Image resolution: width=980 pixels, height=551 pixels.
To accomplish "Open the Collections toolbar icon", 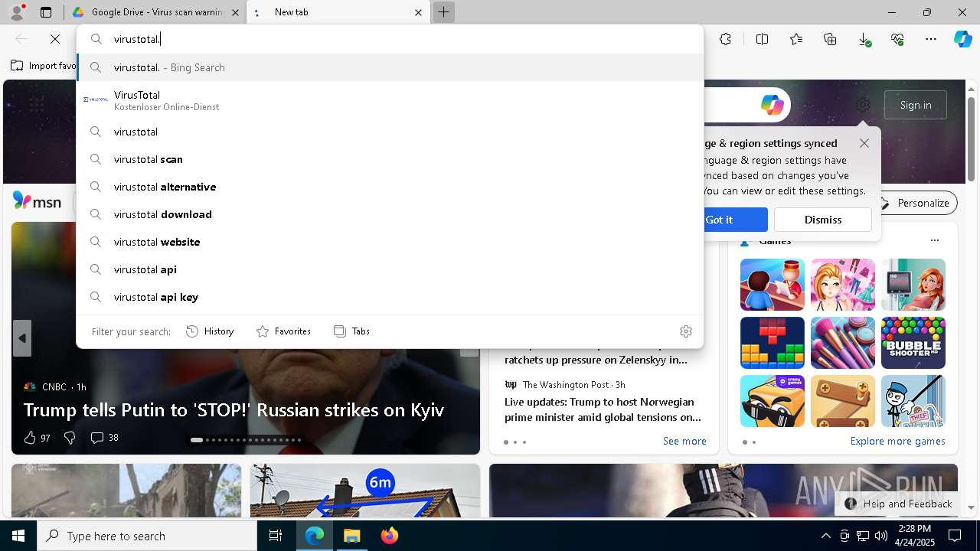I will click(830, 39).
